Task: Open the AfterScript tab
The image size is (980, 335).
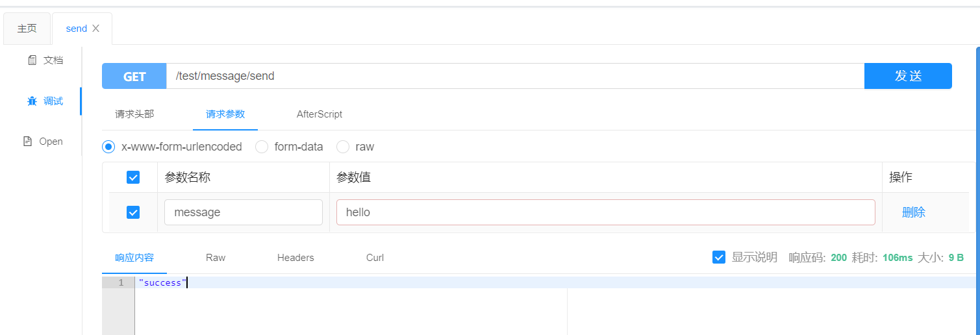Action: tap(320, 114)
